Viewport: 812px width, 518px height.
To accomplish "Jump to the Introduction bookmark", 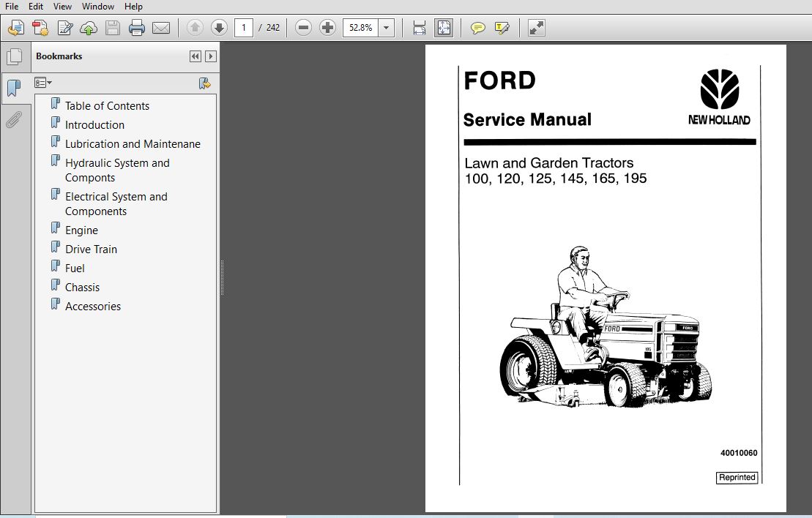I will pyautogui.click(x=94, y=124).
